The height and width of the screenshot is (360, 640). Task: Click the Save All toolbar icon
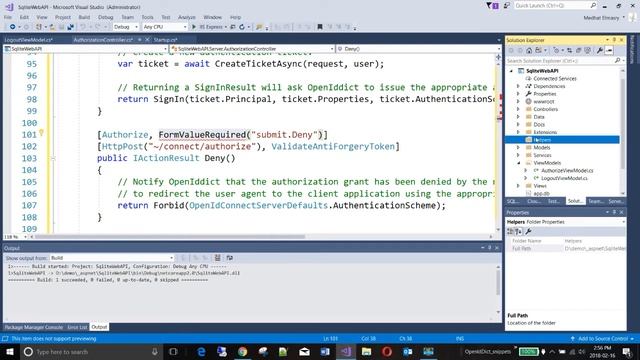coord(70,27)
